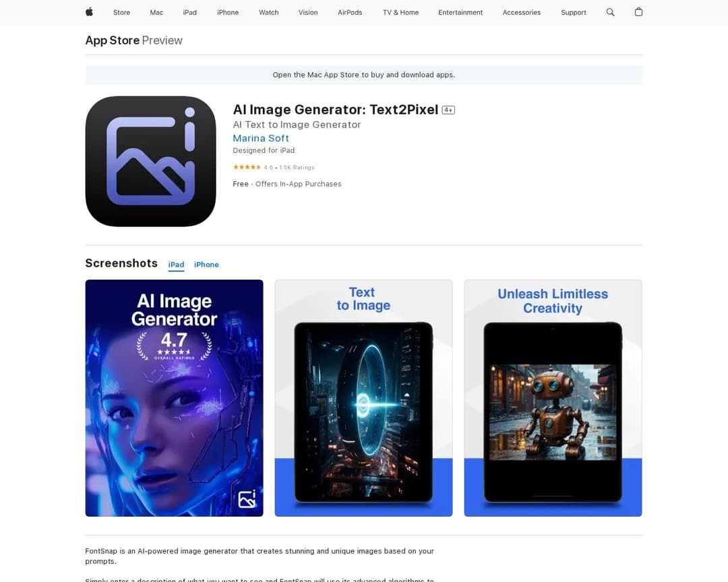View the AI Image Generator 4.7 screenshot
Image resolution: width=728 pixels, height=582 pixels.
click(x=174, y=397)
